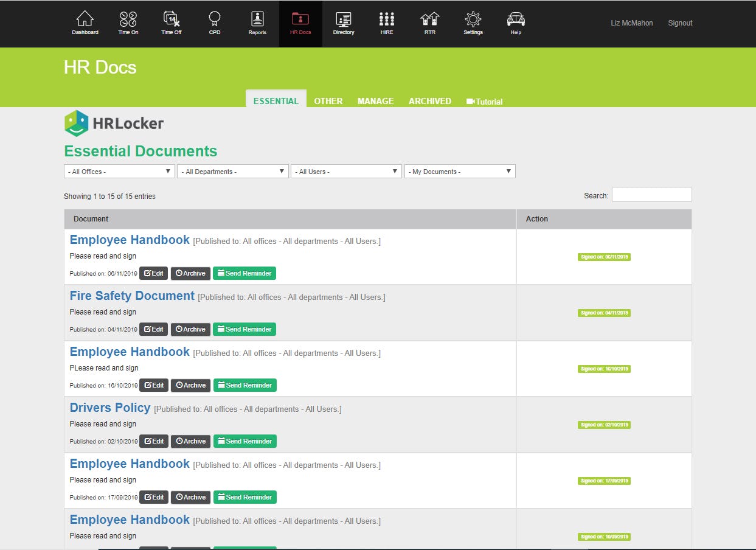756x550 pixels.
Task: Open the Fire Safety Document link
Action: point(131,296)
